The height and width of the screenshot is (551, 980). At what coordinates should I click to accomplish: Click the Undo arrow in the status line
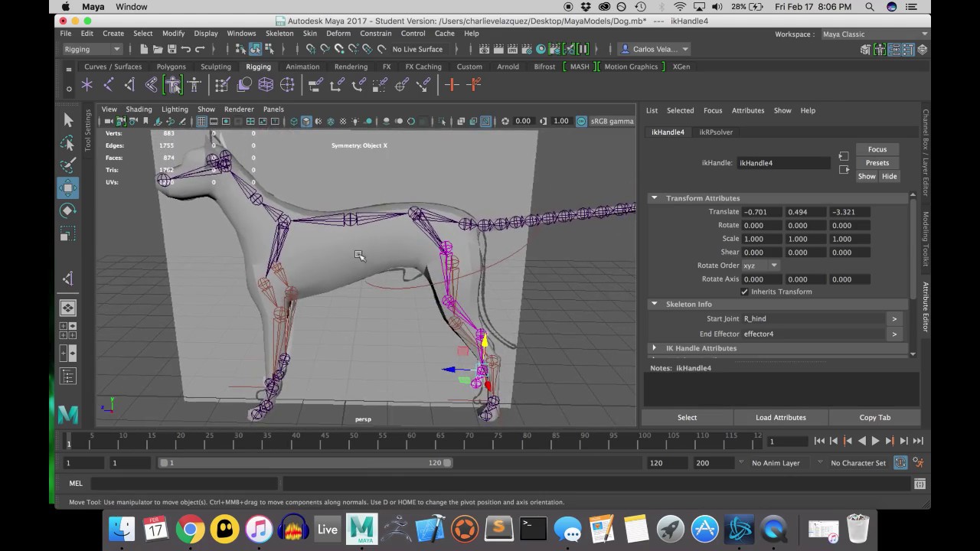click(x=186, y=49)
